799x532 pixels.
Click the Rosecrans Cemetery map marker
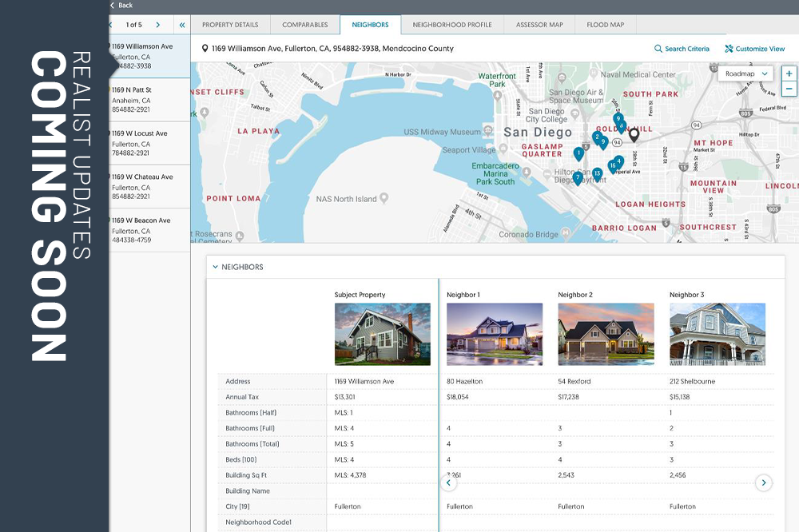[240, 236]
